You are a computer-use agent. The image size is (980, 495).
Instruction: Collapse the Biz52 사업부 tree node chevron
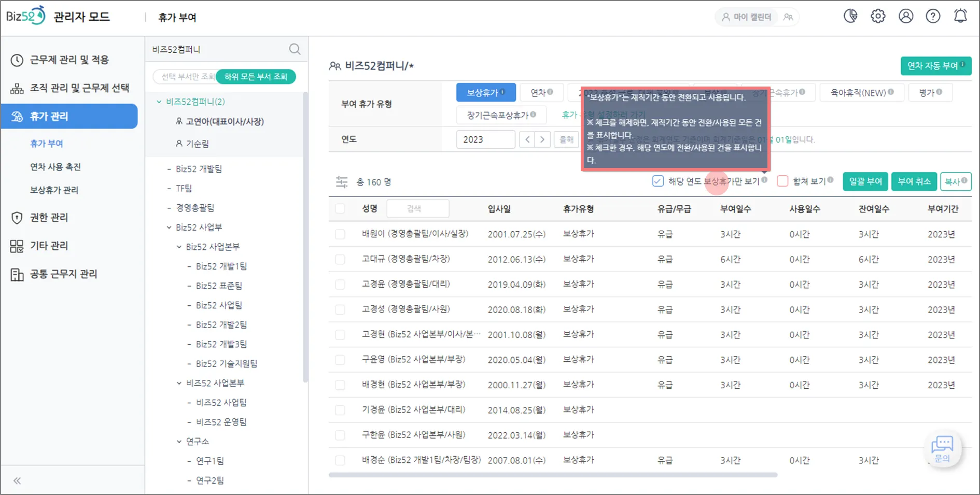pos(169,228)
